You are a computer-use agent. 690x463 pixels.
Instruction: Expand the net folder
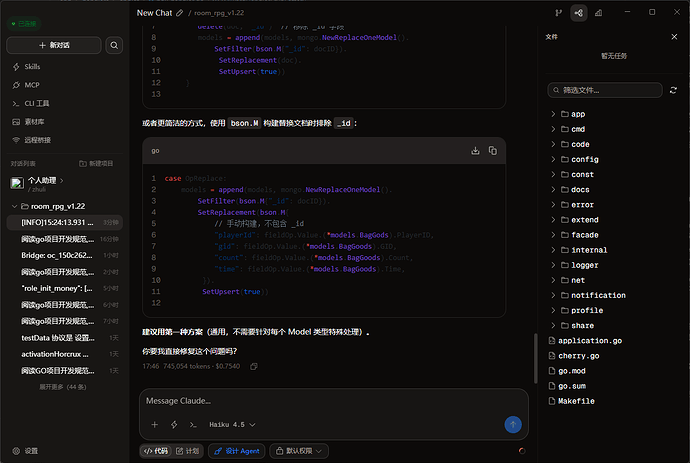point(553,280)
